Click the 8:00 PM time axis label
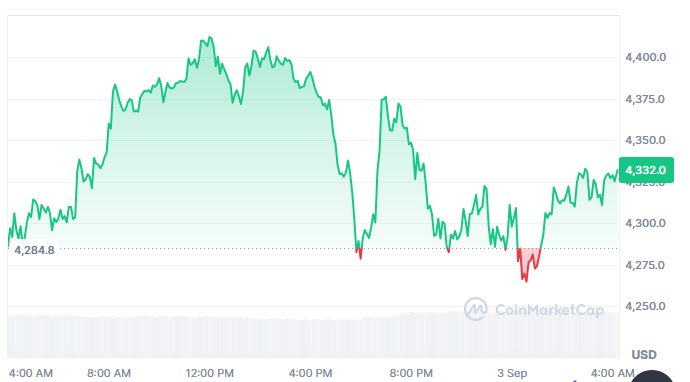Image resolution: width=690 pixels, height=382 pixels. tap(411, 373)
